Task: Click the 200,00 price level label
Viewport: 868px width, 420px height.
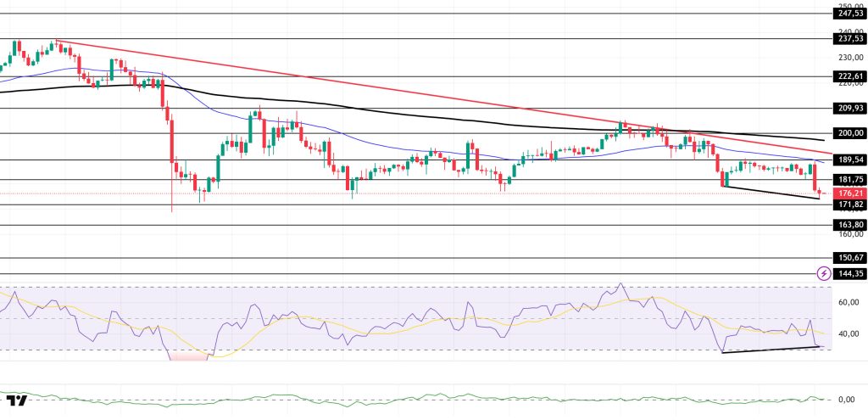Action: coord(848,133)
